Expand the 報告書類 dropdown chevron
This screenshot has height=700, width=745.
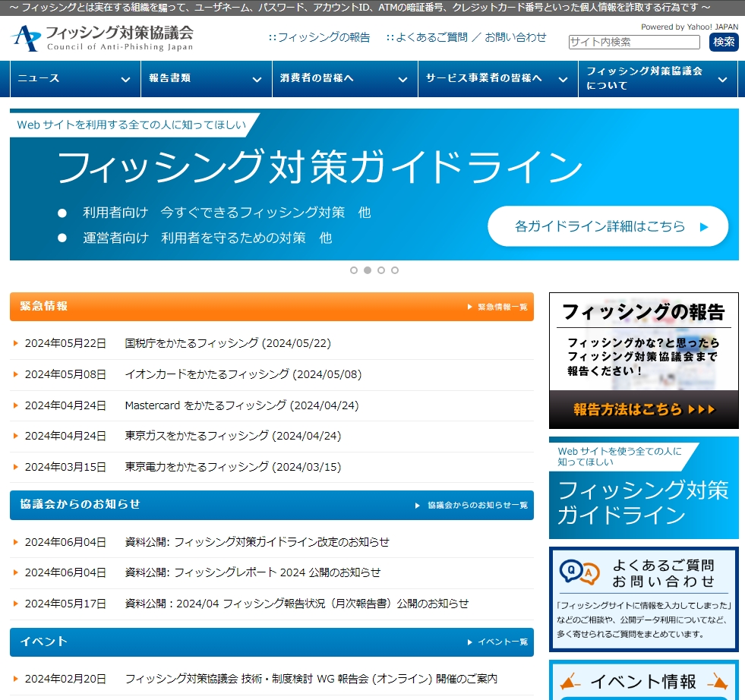click(x=257, y=79)
